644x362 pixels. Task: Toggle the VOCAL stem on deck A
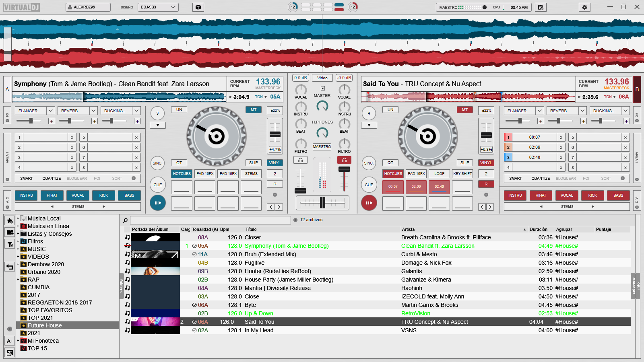pyautogui.click(x=78, y=195)
